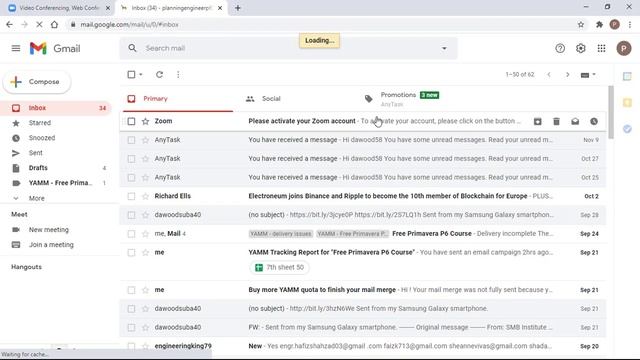
Task: Open the Tasks side panel icon
Action: pyautogui.click(x=627, y=129)
